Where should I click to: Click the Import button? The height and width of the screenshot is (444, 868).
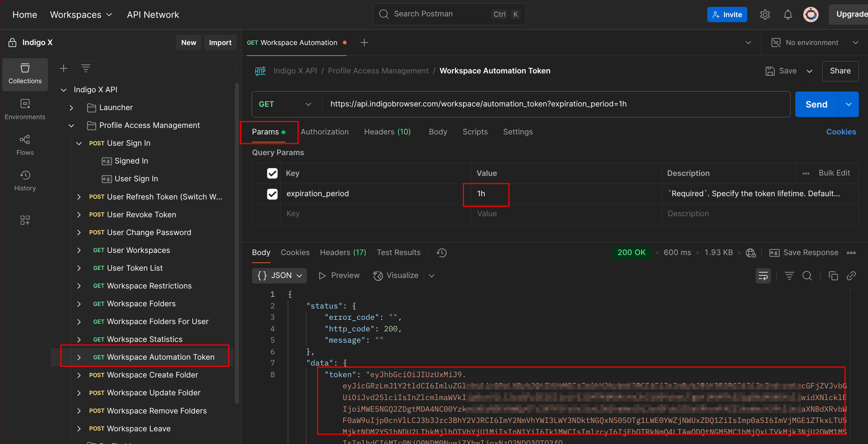(x=220, y=43)
